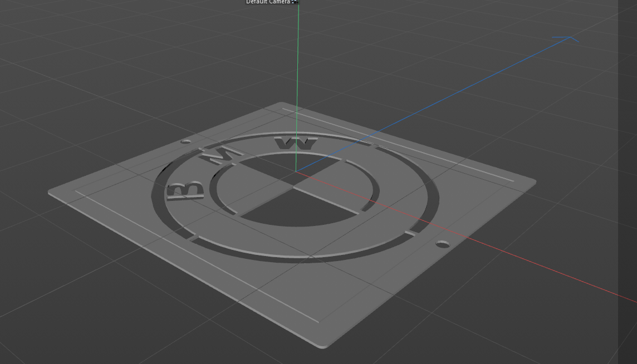Select the embossed letter W on emblem
Viewport: 637px width, 364px height.
296,143
